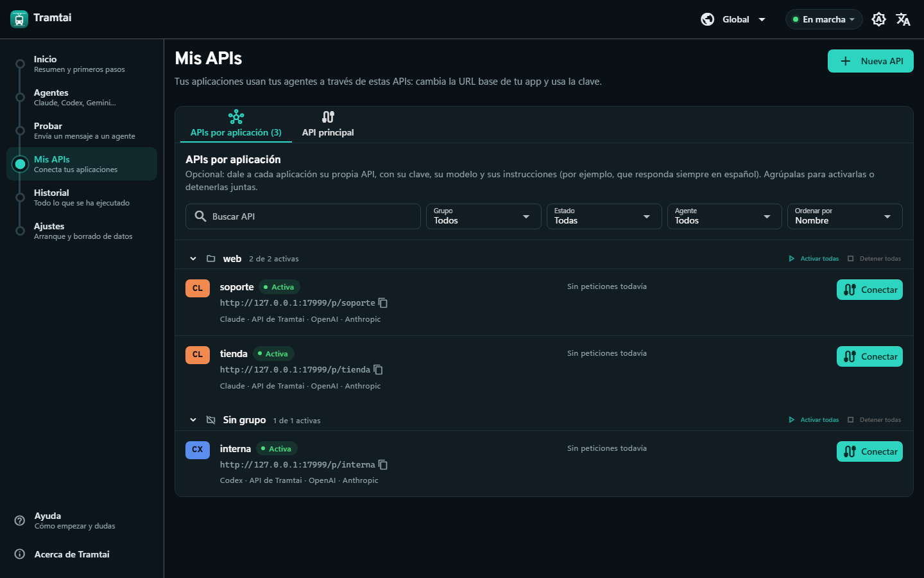Screen dimensions: 924x578
Task: Open the theme brightness settings icon
Action: [879, 19]
